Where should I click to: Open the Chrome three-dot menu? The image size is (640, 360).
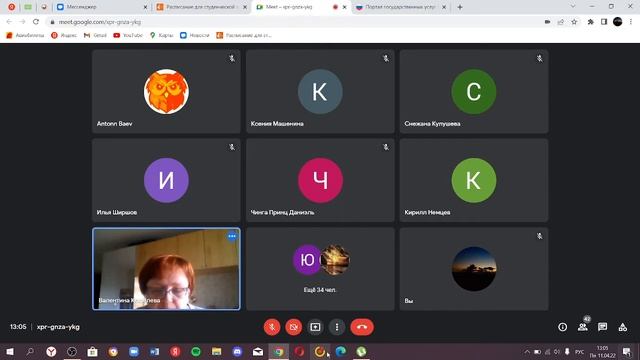pos(631,22)
